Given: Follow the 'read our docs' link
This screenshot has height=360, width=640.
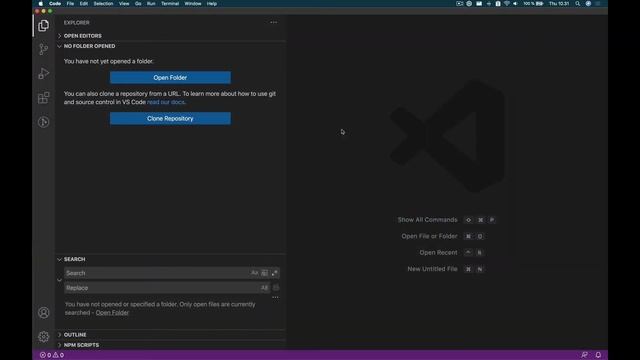Looking at the screenshot, I should [x=166, y=102].
